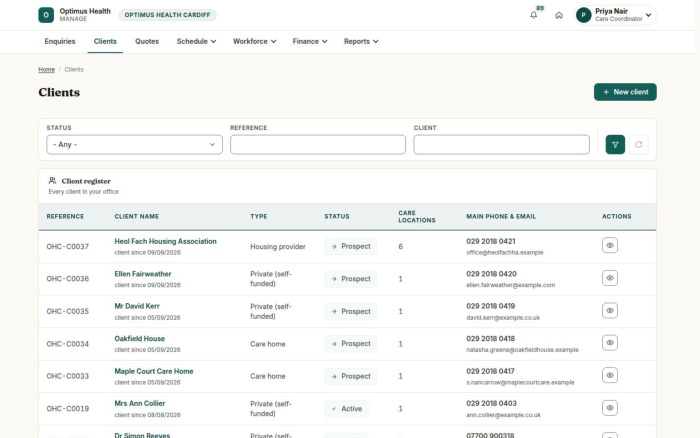Click the Prospect status for Heol Fach
Viewport: 700px width, 438px height.
pos(350,246)
